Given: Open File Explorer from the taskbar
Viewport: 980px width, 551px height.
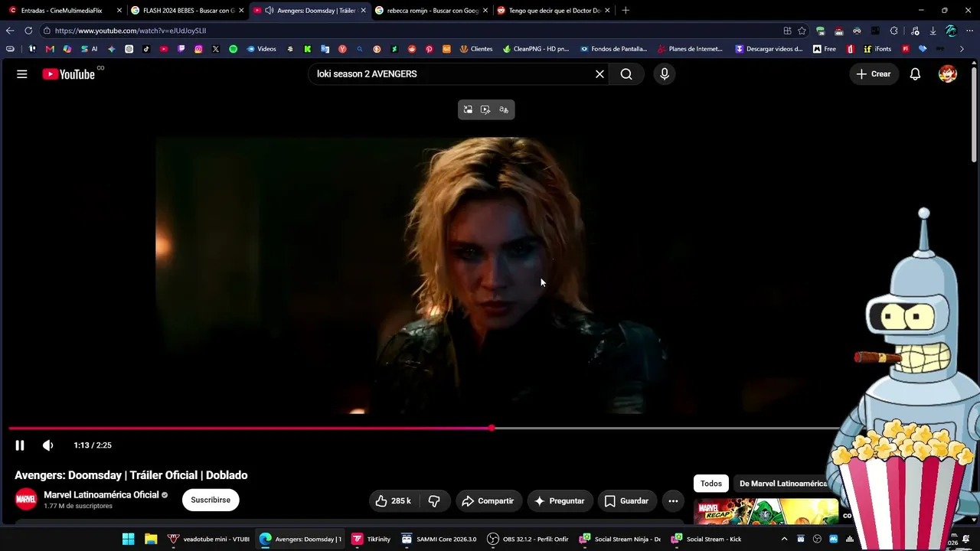Looking at the screenshot, I should pyautogui.click(x=151, y=539).
